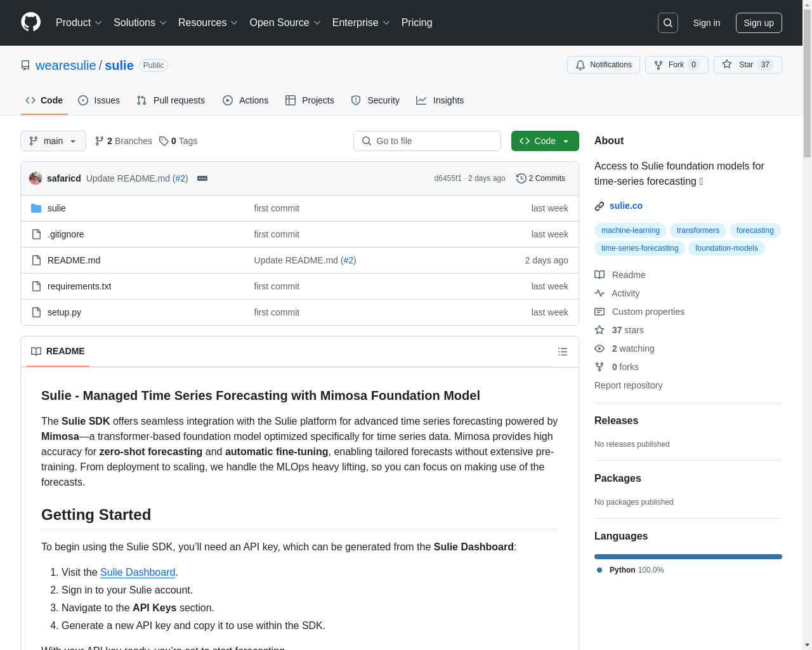Open the wearesulie owner link
Viewport: 812px width, 650px height.
click(x=66, y=65)
